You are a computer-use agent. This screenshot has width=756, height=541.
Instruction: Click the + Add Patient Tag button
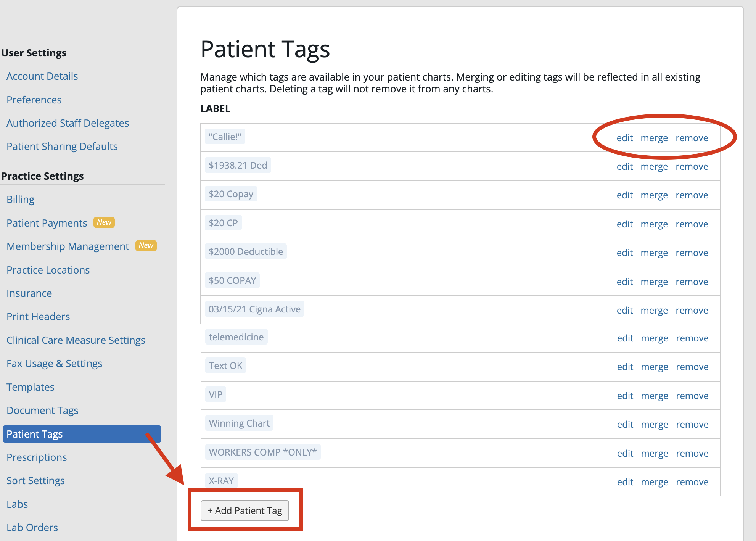(x=244, y=510)
